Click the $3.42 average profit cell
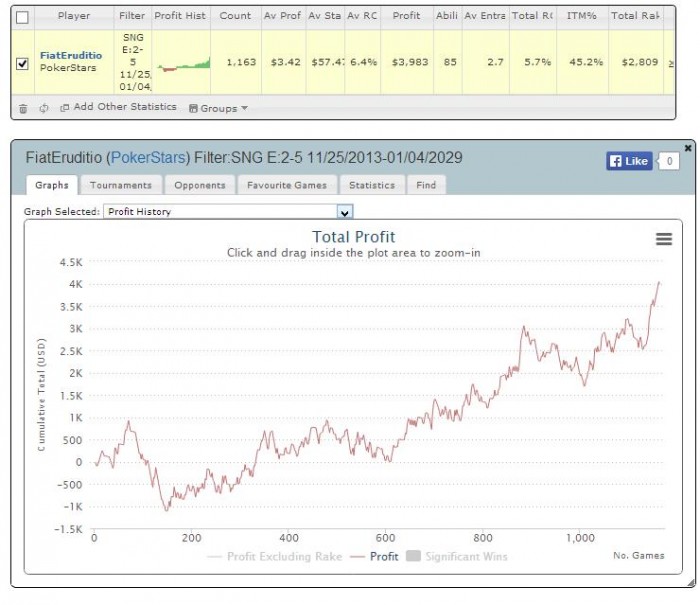The image size is (700, 605). [285, 62]
